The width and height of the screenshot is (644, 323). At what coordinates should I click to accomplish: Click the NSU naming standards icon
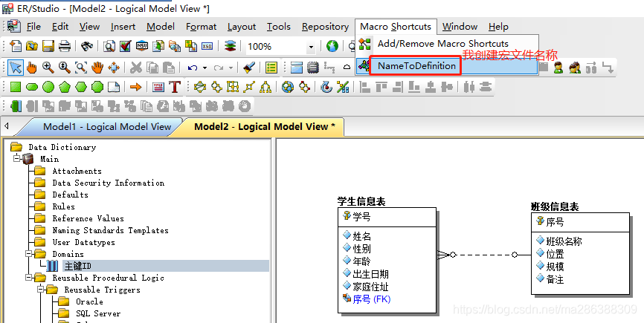coord(142,46)
